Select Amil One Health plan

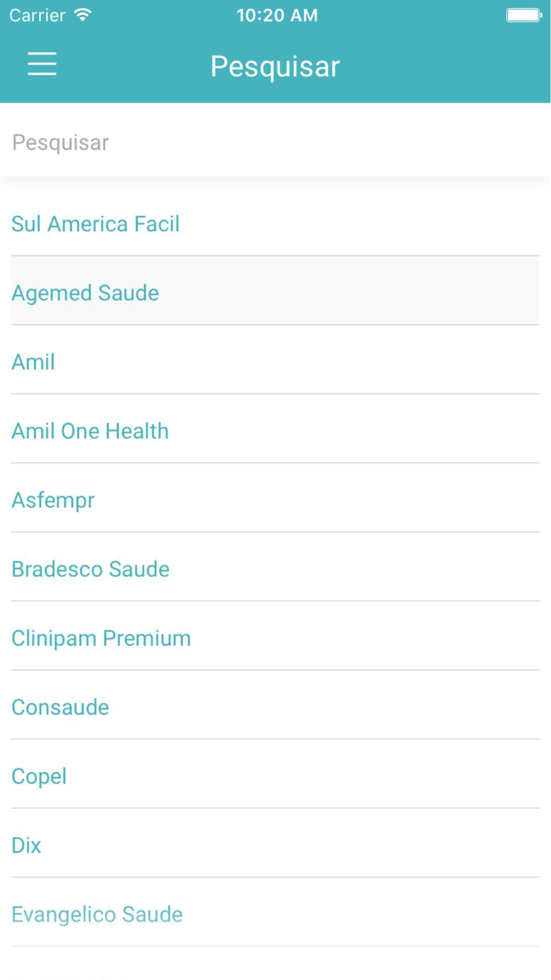point(275,429)
